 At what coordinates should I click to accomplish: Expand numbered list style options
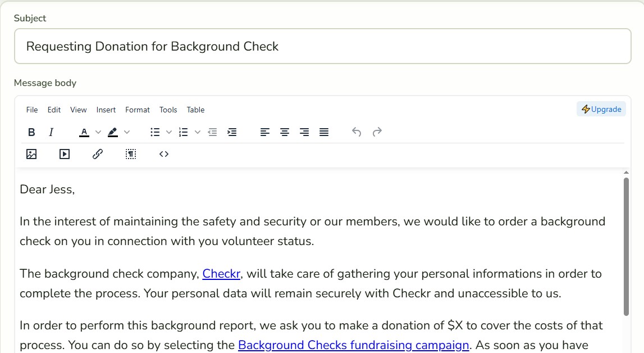tap(198, 132)
